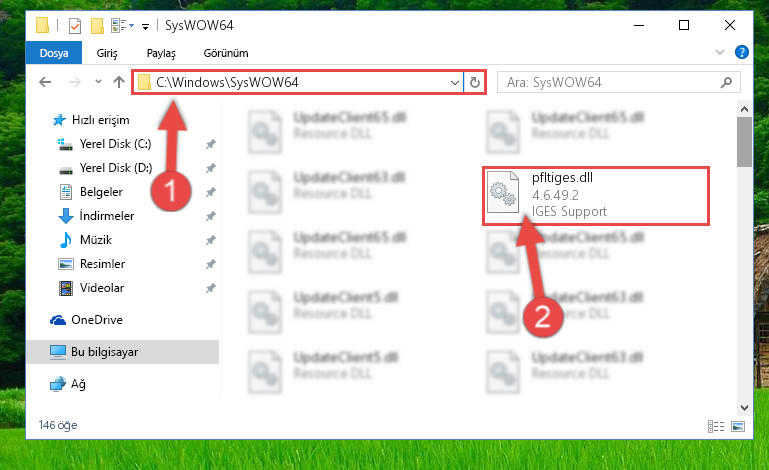Click the Back navigation arrow
This screenshot has width=769, height=470.
pyautogui.click(x=45, y=82)
